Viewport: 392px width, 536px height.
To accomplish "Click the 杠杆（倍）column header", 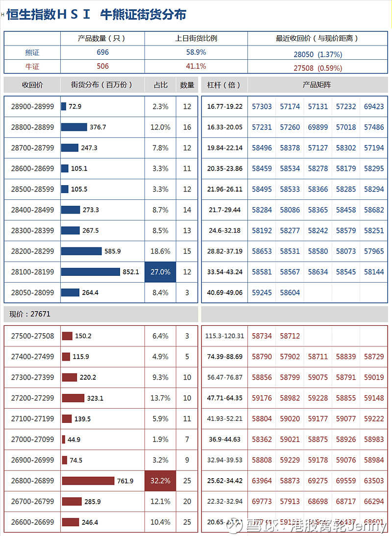I will (x=224, y=85).
